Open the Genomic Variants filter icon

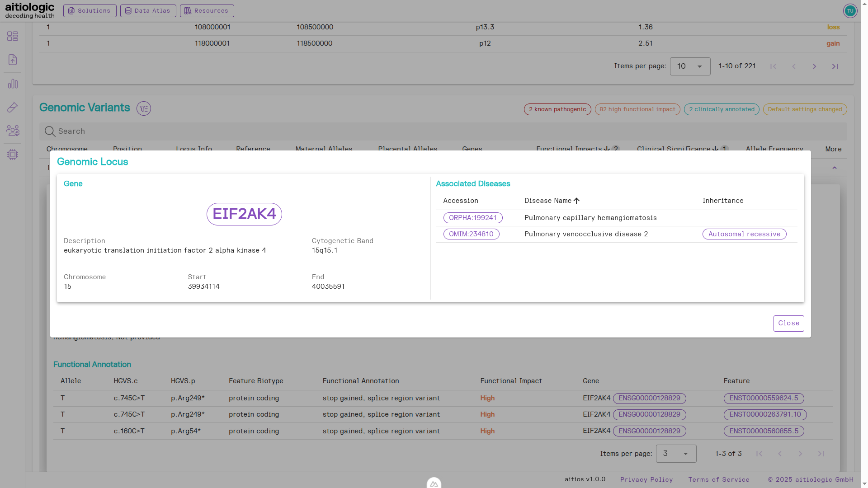(144, 108)
